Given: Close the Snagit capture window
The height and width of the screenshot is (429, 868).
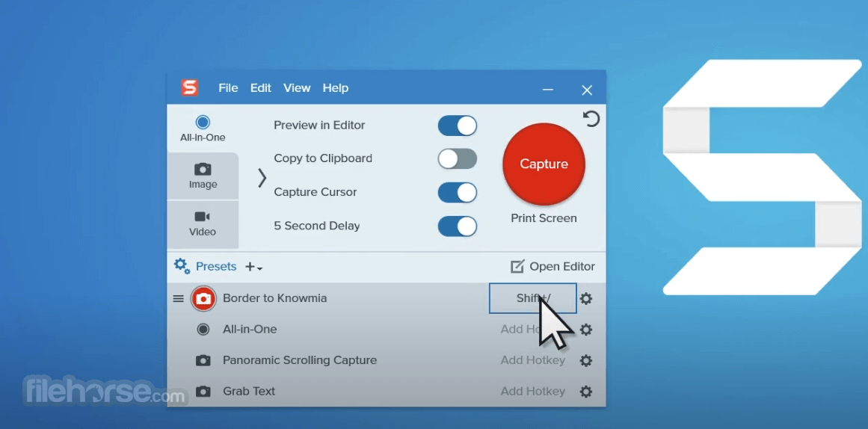Looking at the screenshot, I should (587, 90).
